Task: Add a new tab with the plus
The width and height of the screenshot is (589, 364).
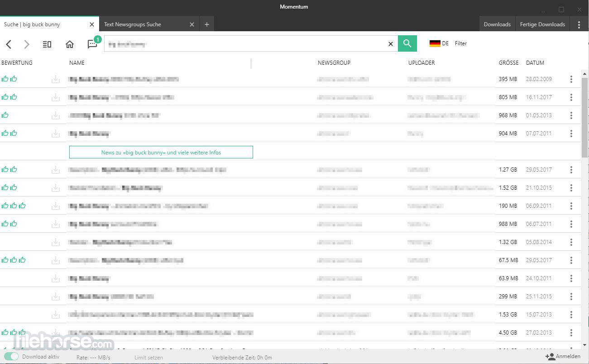Action: pos(207,24)
